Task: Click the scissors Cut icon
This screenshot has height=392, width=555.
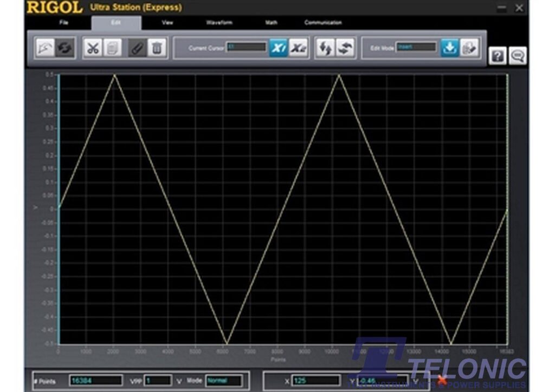Action: pyautogui.click(x=93, y=48)
